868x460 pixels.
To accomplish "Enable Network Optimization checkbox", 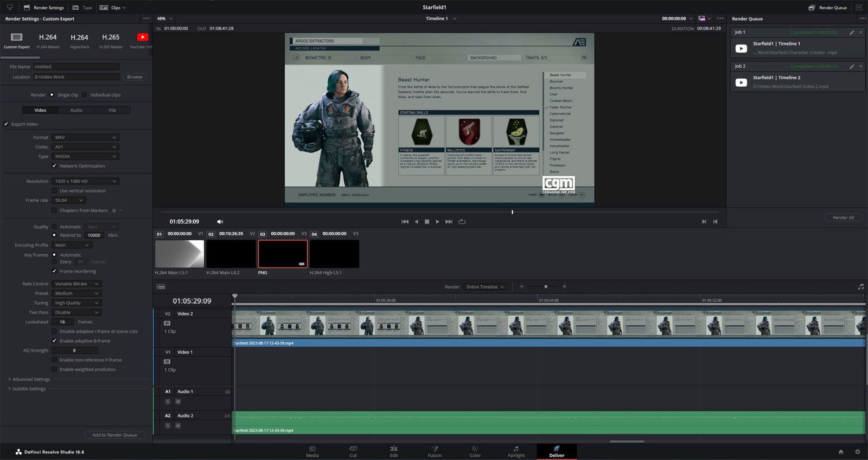I will 54,166.
